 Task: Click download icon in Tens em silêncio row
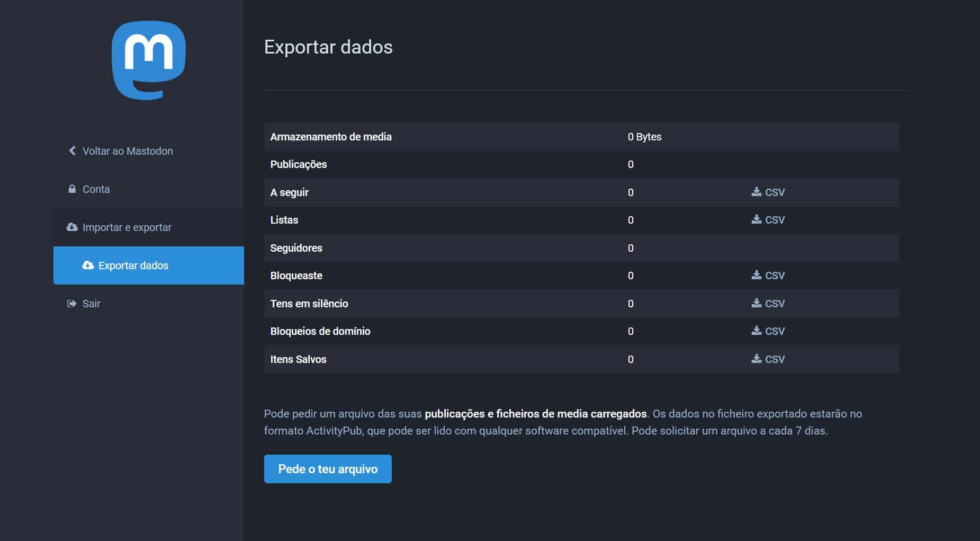point(756,303)
